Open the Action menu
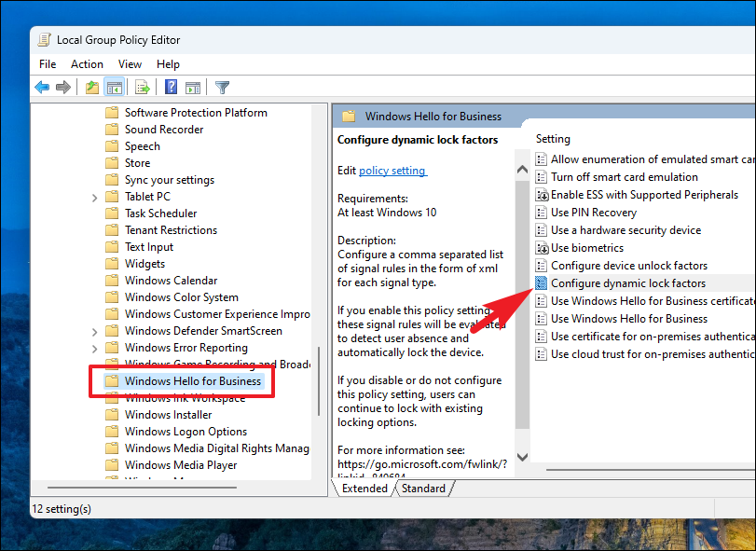This screenshot has width=756, height=551. 87,64
